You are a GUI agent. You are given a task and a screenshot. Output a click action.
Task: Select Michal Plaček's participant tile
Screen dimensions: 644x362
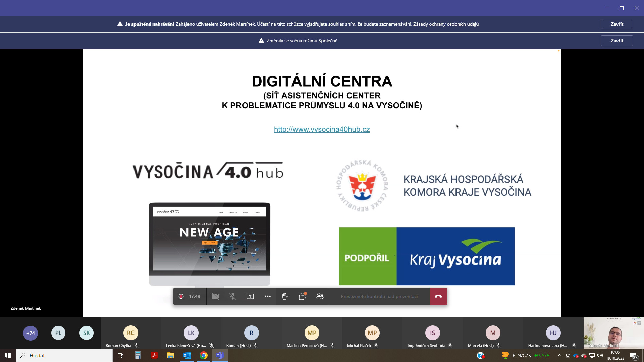coord(372,333)
